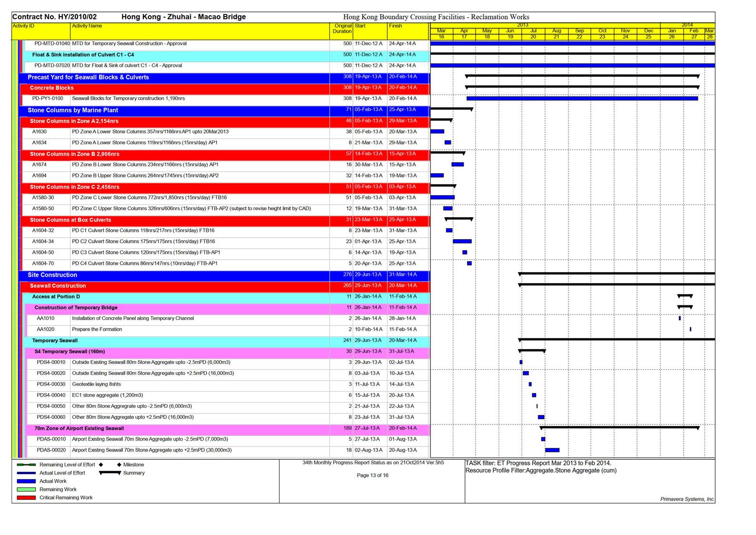This screenshot has height=535, width=756.
Task: Click the '34th Monthly Progress Report Status' footer text
Action: [373, 463]
